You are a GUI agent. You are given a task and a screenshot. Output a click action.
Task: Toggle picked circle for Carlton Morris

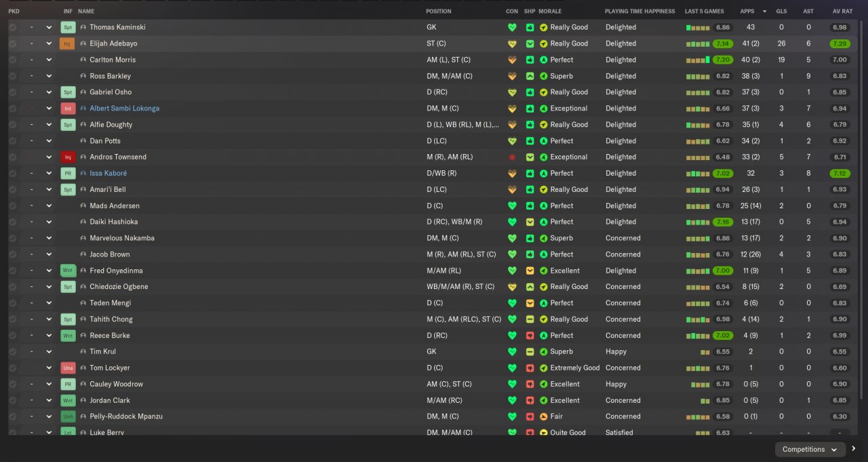pyautogui.click(x=12, y=60)
